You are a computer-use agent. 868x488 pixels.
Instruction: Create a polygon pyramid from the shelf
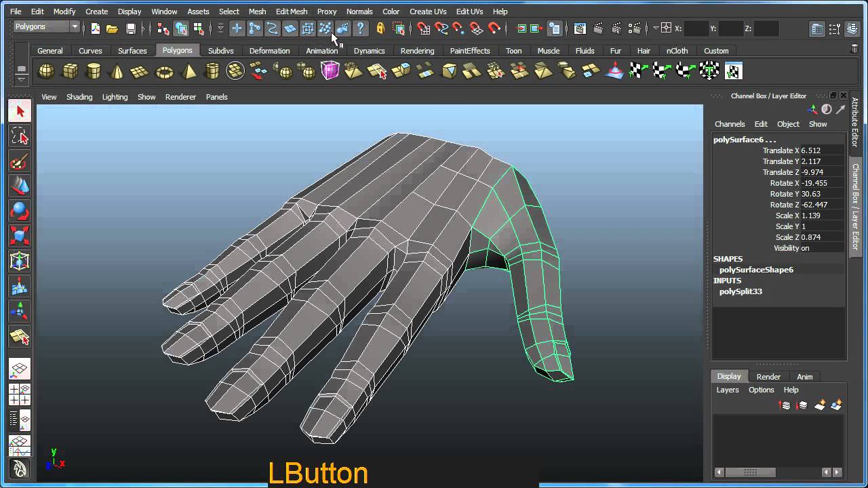click(x=189, y=71)
